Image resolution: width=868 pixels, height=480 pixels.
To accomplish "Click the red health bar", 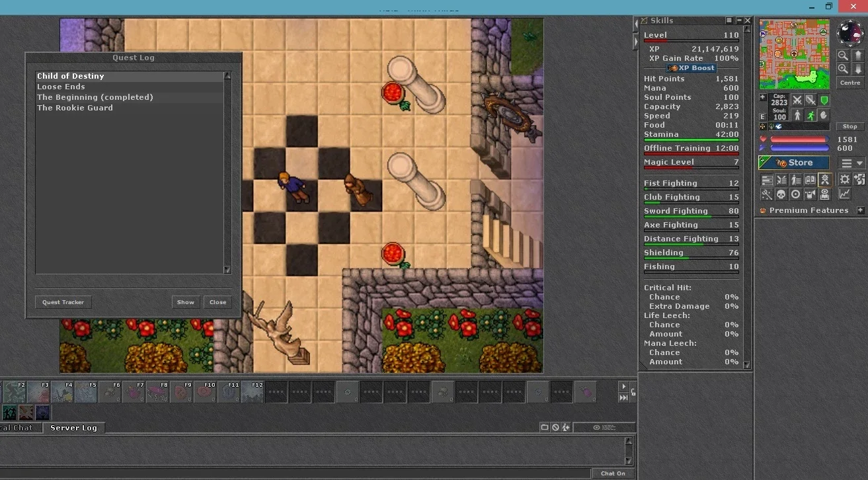I will point(799,140).
